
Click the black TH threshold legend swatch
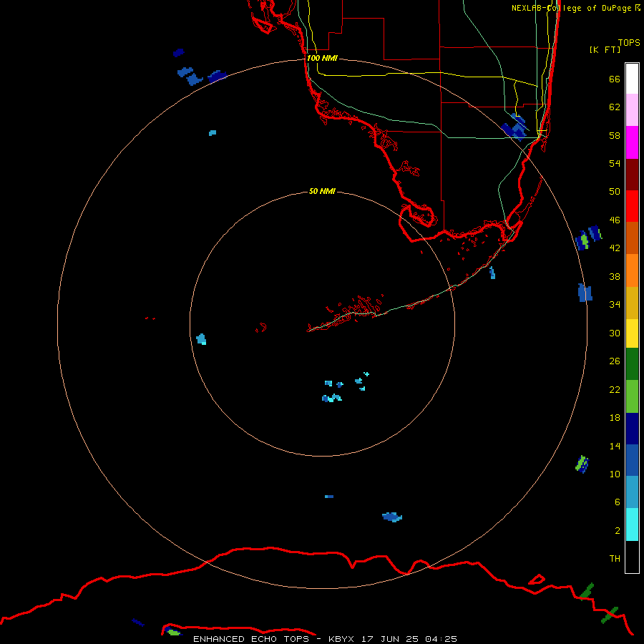[632, 557]
